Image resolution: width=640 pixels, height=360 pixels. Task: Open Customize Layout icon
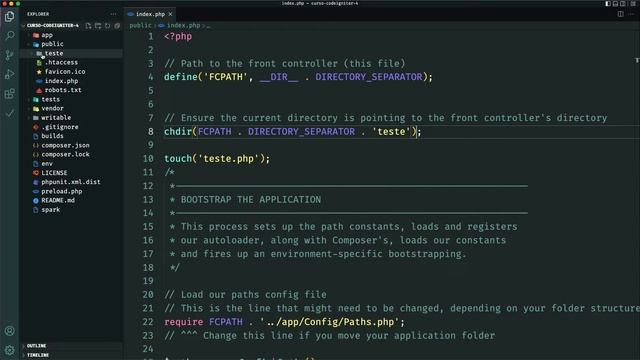pyautogui.click(x=633, y=3)
